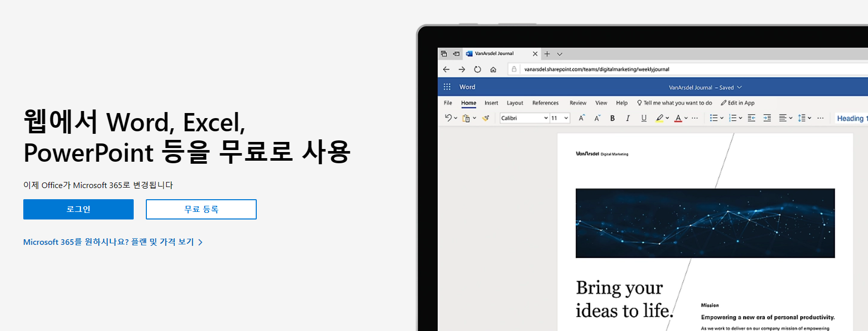The height and width of the screenshot is (331, 868).
Task: Click the browser forward arrow in the laptop image
Action: pyautogui.click(x=462, y=69)
